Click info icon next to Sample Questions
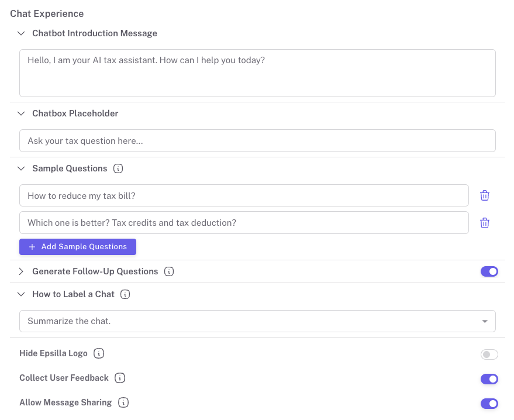Viewport: 514px width, 420px height. (118, 168)
